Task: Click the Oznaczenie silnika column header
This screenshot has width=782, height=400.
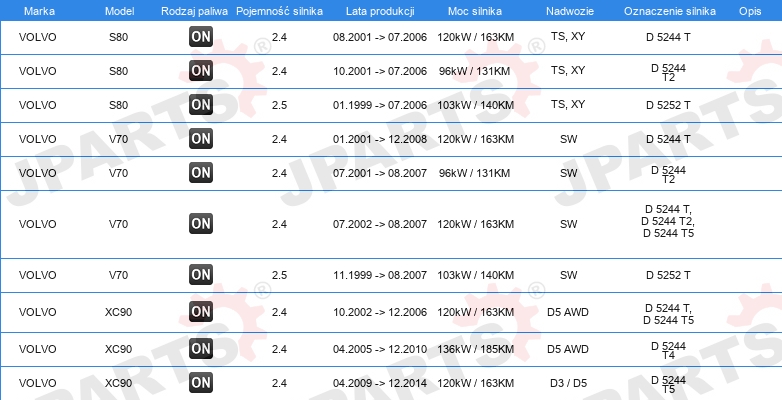Action: click(x=670, y=11)
